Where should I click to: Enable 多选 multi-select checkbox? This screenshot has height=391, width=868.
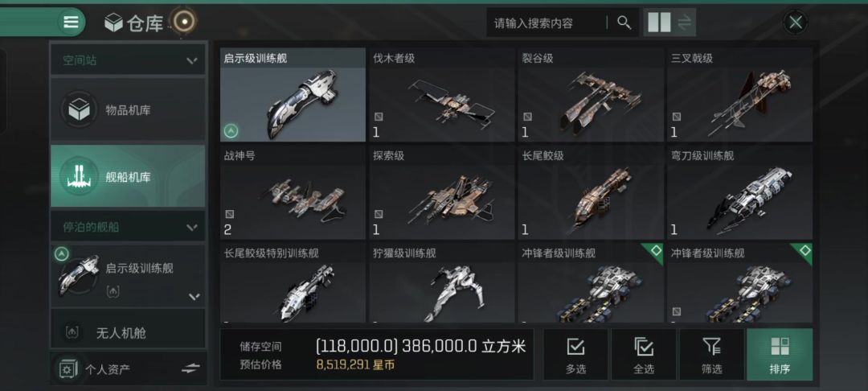575,355
